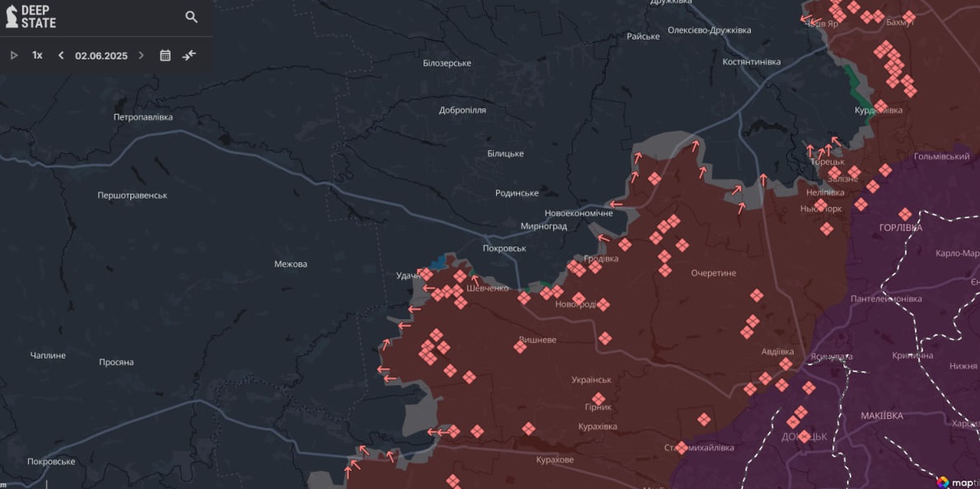Select the unit marker on Стармихайлівка label
980x489 pixels.
(682, 448)
